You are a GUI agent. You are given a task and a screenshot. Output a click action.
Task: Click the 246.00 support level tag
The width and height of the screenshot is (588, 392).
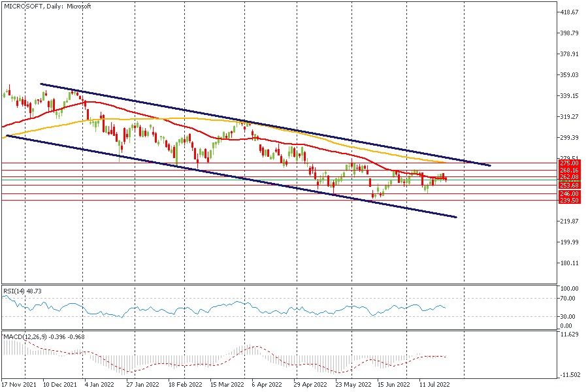pos(569,194)
